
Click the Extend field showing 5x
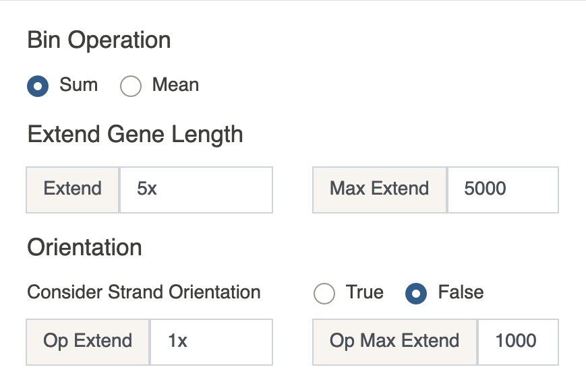(196, 190)
